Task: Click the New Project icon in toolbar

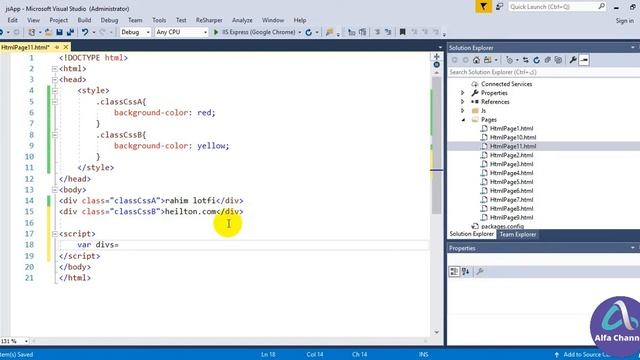Action: [31, 32]
